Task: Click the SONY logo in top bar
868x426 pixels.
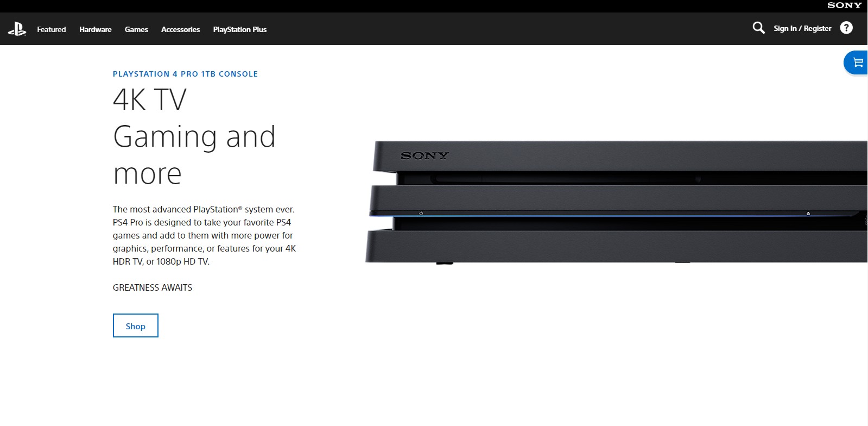Action: 845,5
